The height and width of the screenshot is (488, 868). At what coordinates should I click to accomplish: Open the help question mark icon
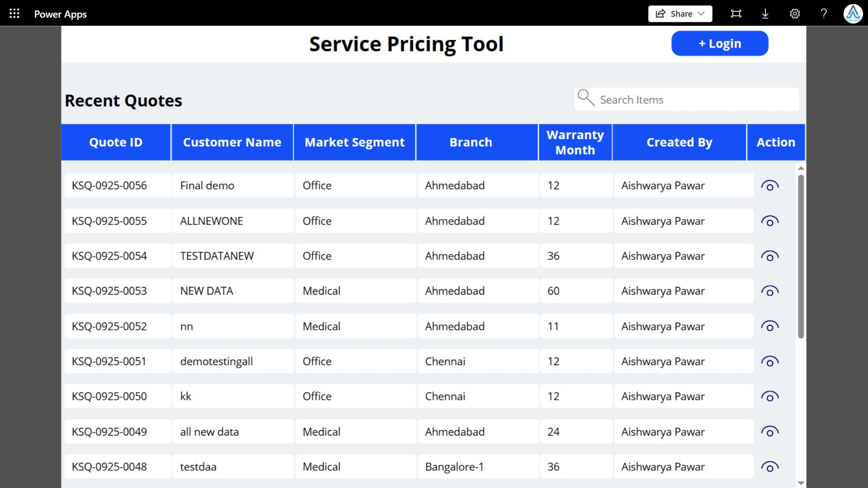824,14
